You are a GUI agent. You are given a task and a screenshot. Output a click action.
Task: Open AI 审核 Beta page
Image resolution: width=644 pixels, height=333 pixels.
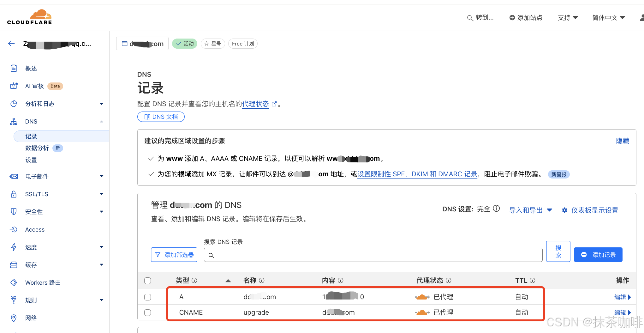[x=44, y=86]
